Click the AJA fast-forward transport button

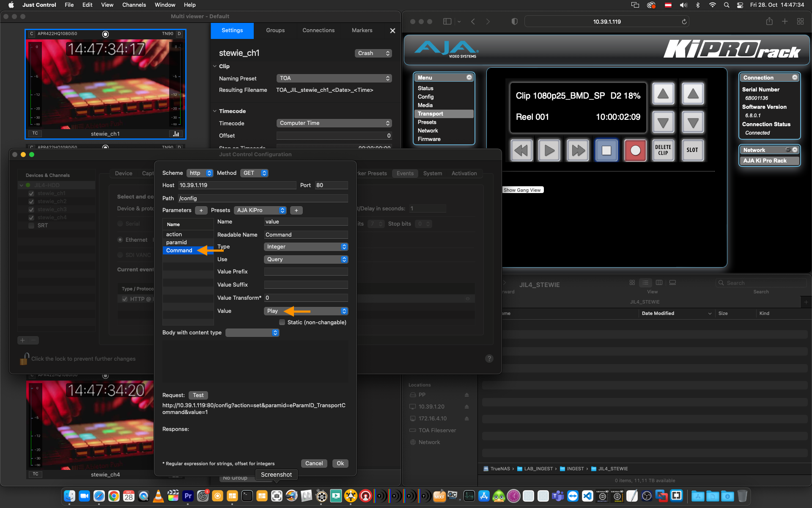(x=578, y=150)
